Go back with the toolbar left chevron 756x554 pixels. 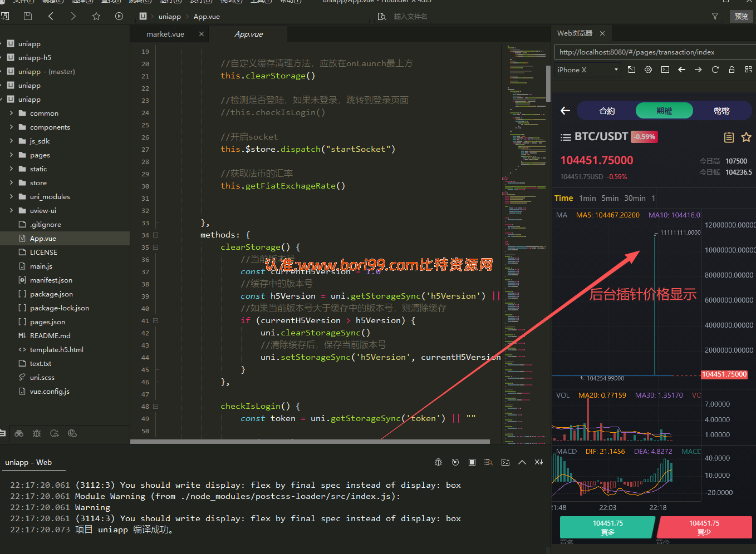(x=51, y=16)
